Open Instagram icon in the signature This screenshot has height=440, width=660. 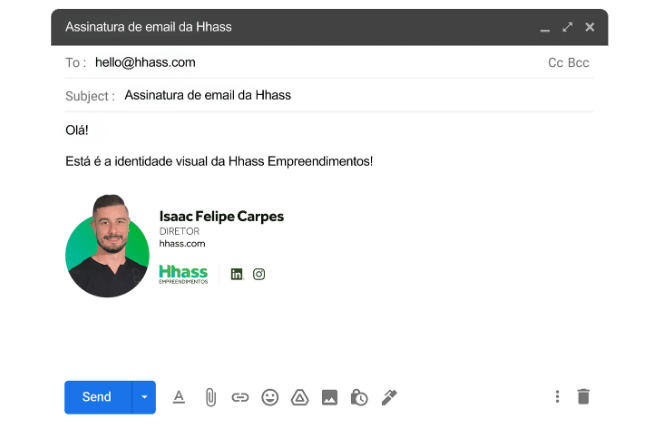(x=259, y=274)
